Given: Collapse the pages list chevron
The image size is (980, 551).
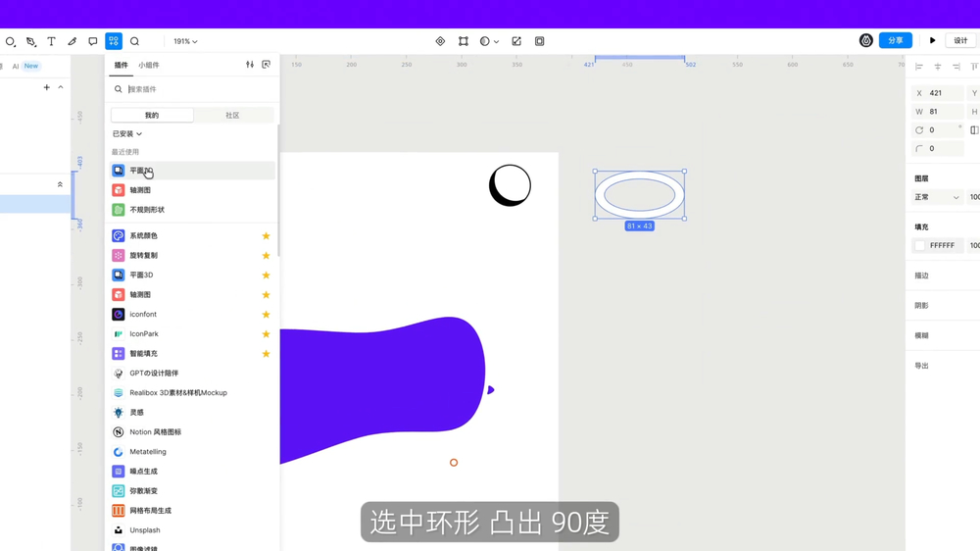Looking at the screenshot, I should tap(61, 87).
